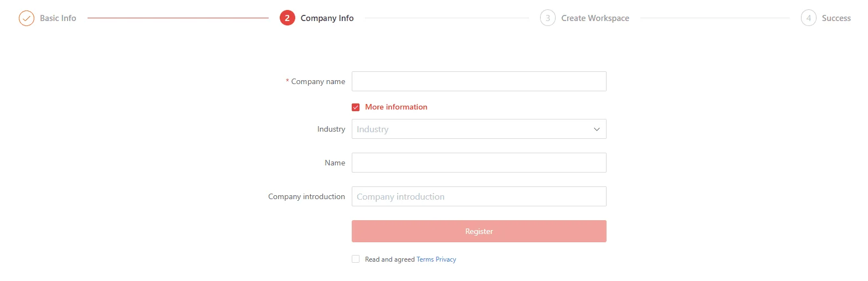The image size is (868, 281).
Task: Go to the Create Workspace step label
Action: point(595,18)
